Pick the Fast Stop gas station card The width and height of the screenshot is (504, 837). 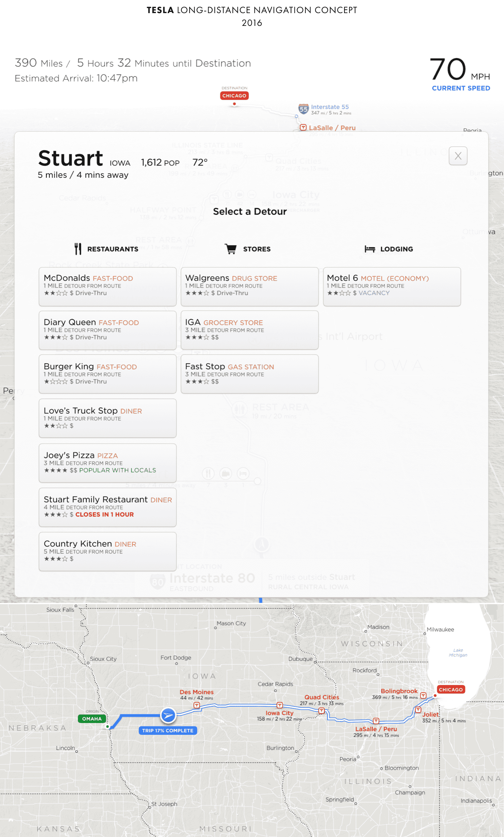250,374
